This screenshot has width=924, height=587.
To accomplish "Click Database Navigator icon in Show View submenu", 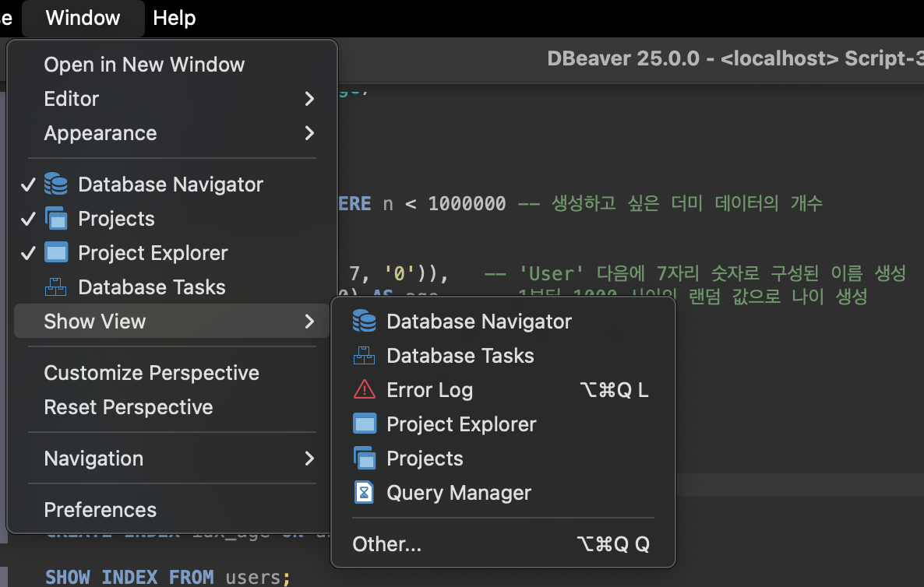I will click(364, 321).
